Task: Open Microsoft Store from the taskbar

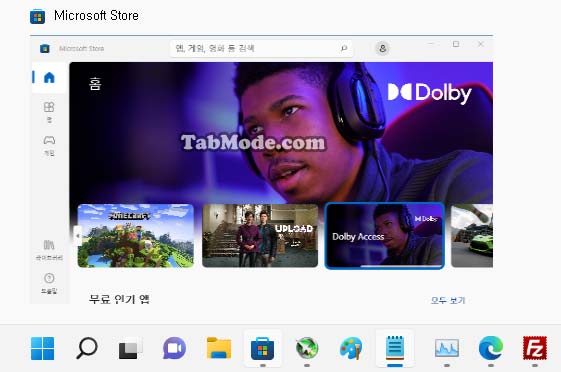Action: coord(263,348)
